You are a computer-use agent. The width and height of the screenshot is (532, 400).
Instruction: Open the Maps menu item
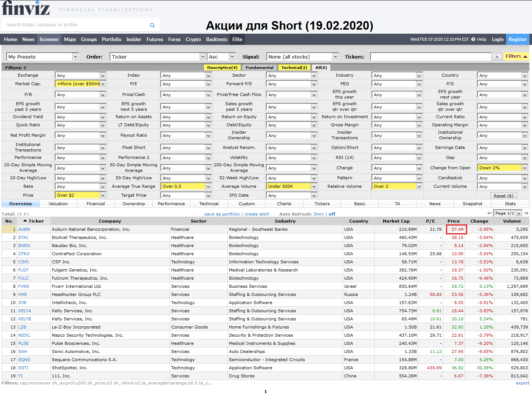[x=70, y=39]
